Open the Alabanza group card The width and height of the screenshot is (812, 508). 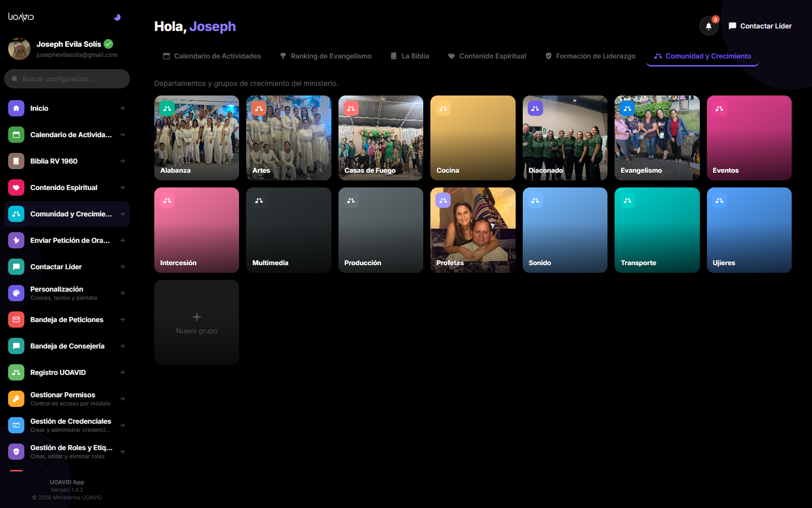[x=196, y=138]
